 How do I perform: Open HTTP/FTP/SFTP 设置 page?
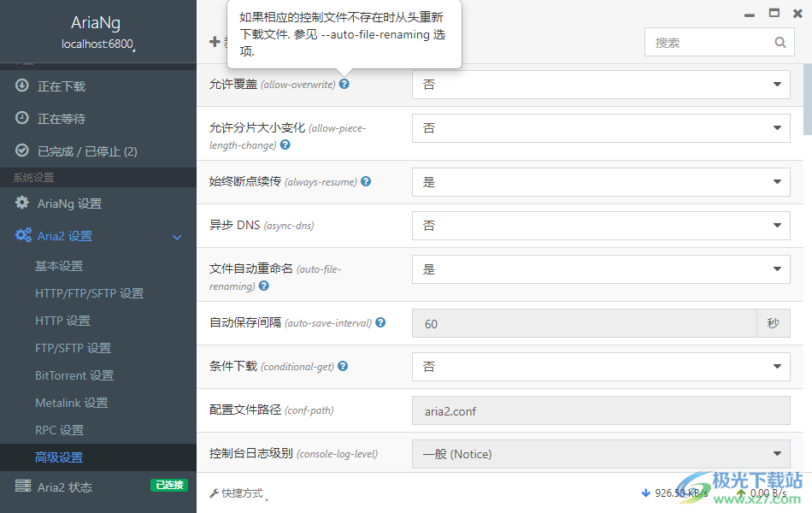click(x=89, y=293)
